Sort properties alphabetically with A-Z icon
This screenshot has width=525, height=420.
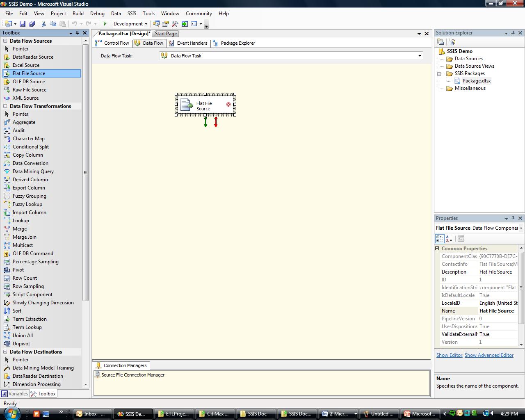click(x=449, y=239)
